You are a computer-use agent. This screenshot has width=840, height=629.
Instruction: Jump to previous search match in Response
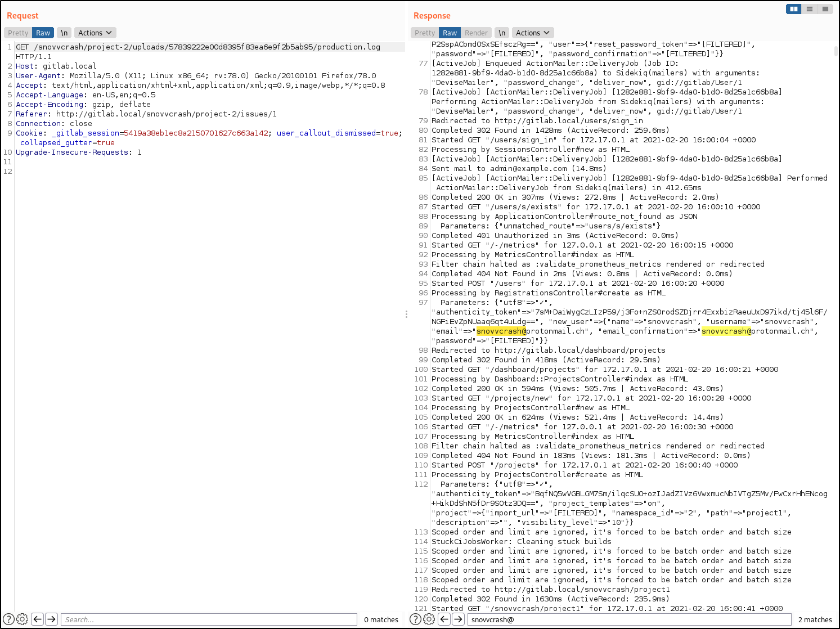(444, 619)
